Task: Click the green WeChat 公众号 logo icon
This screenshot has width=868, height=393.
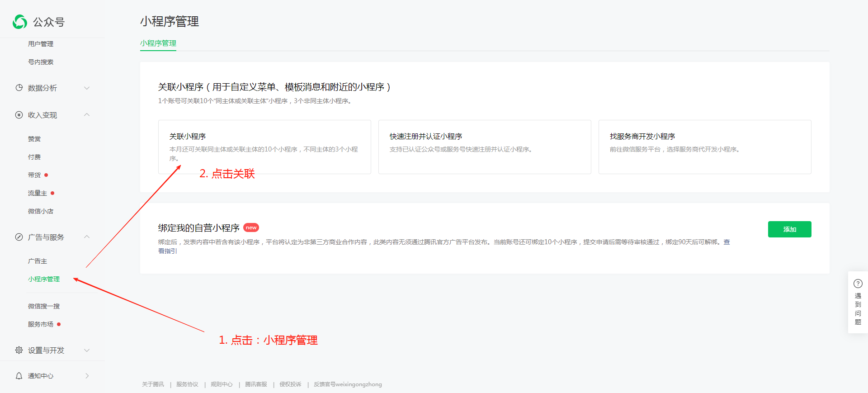Action: click(20, 22)
